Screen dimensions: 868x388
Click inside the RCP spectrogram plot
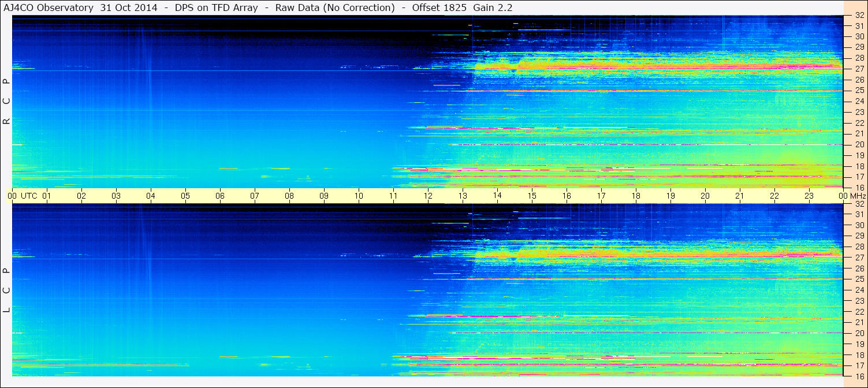pyautogui.click(x=428, y=102)
